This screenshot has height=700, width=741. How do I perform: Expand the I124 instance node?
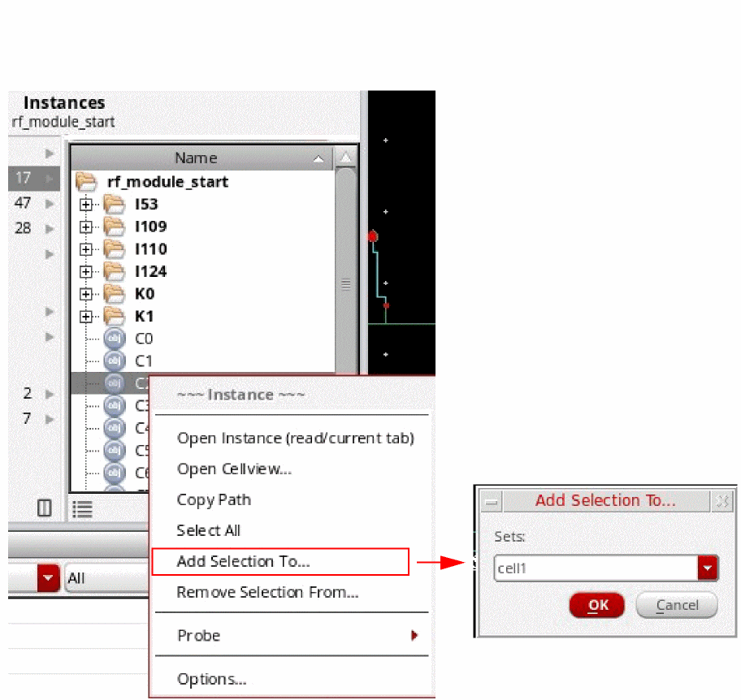pos(85,272)
